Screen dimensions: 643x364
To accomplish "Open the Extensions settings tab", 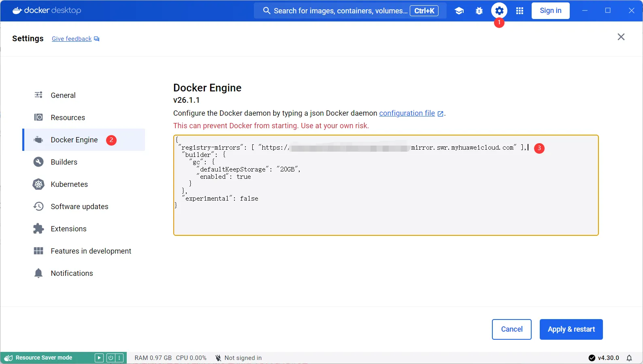I will click(84, 229).
